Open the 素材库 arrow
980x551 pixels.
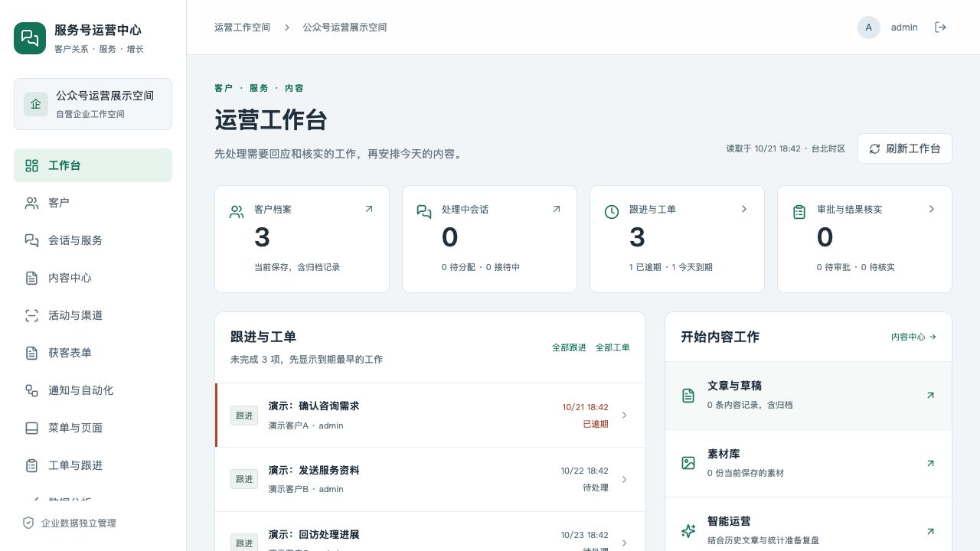pyautogui.click(x=930, y=463)
